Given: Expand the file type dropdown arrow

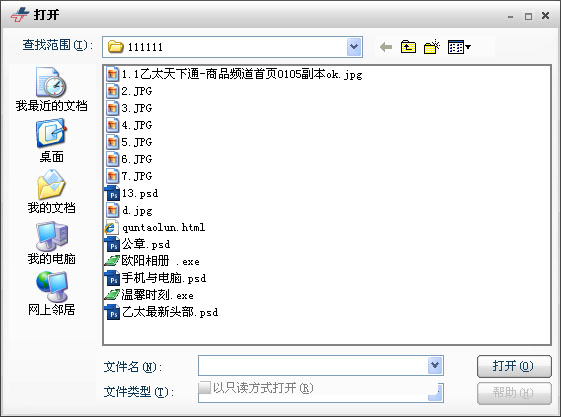Looking at the screenshot, I should (x=436, y=392).
